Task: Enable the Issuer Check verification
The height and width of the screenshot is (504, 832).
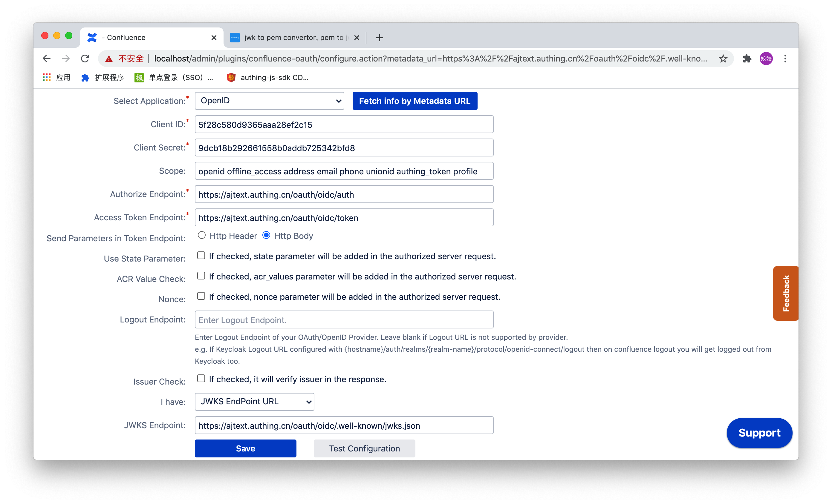Action: point(201,378)
